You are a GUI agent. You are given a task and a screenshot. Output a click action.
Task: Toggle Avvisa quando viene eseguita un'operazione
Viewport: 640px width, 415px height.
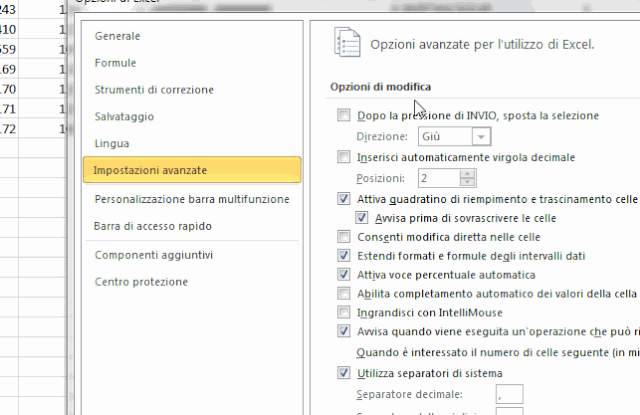(x=344, y=331)
